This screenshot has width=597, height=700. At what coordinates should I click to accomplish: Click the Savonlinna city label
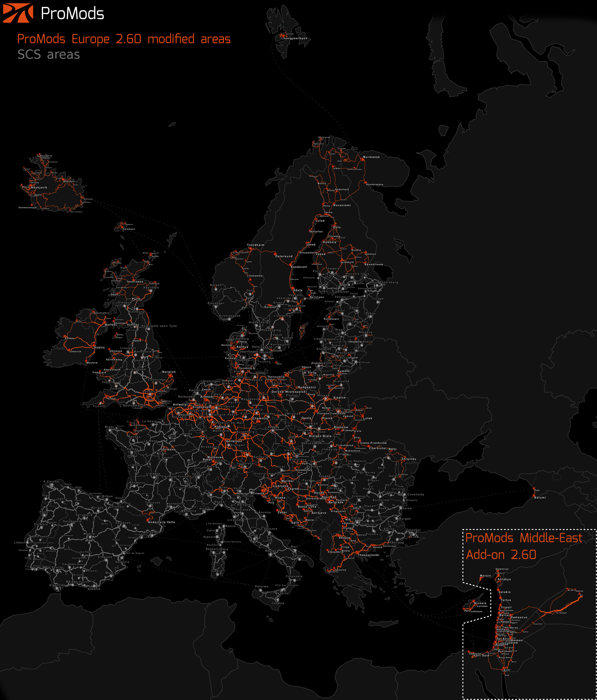point(373,264)
